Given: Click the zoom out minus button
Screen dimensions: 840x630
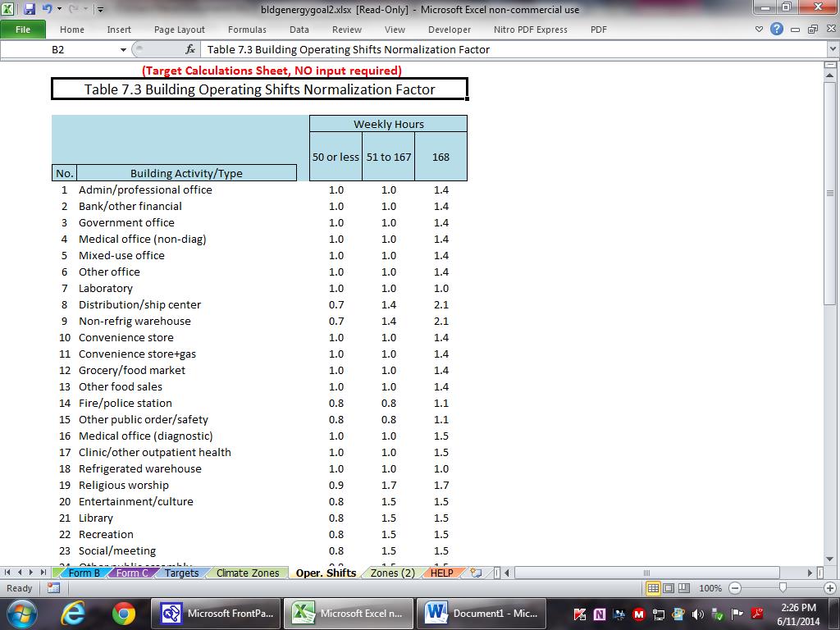Looking at the screenshot, I should [x=735, y=588].
